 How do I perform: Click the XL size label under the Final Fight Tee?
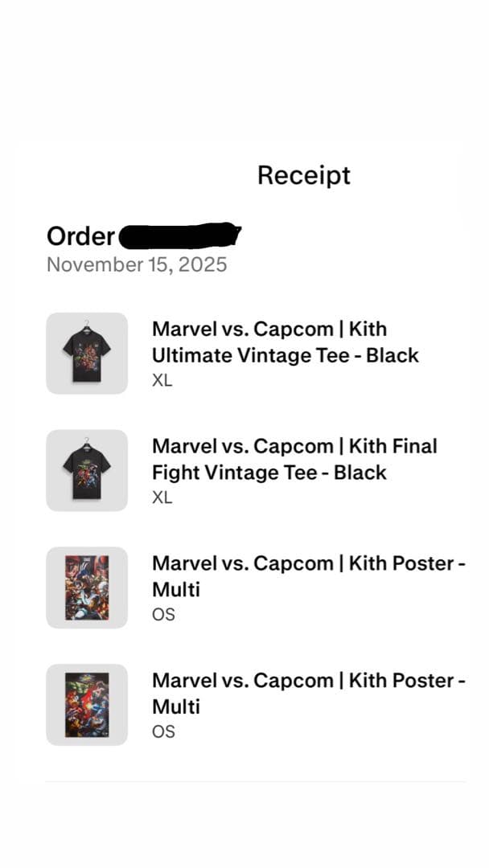162,497
